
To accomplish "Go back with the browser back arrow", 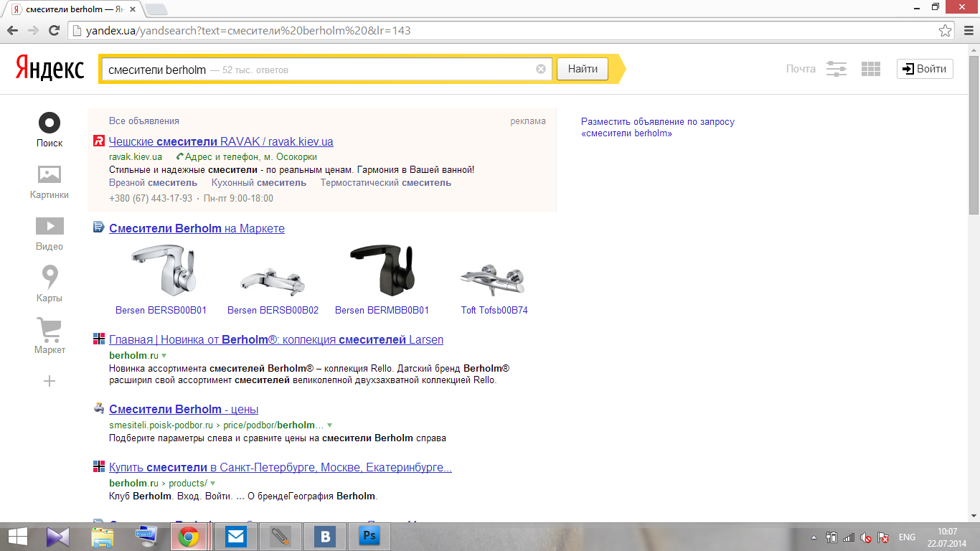I will [12, 31].
